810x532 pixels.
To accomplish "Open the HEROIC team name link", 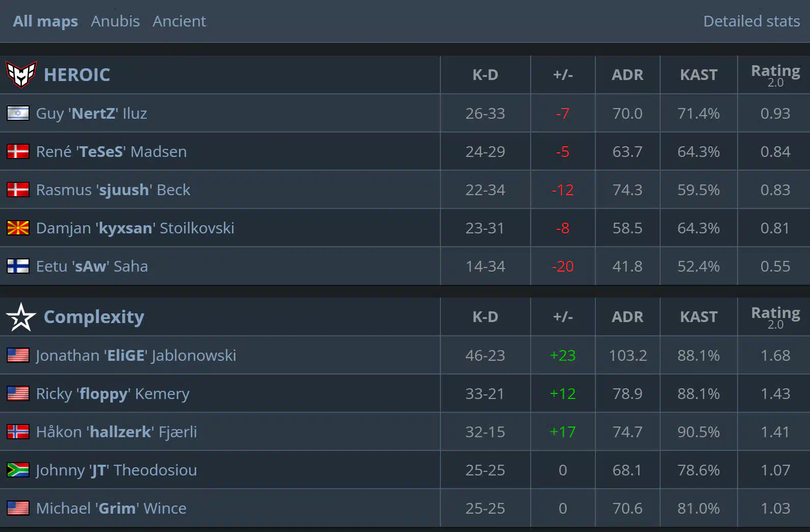I will coord(77,75).
